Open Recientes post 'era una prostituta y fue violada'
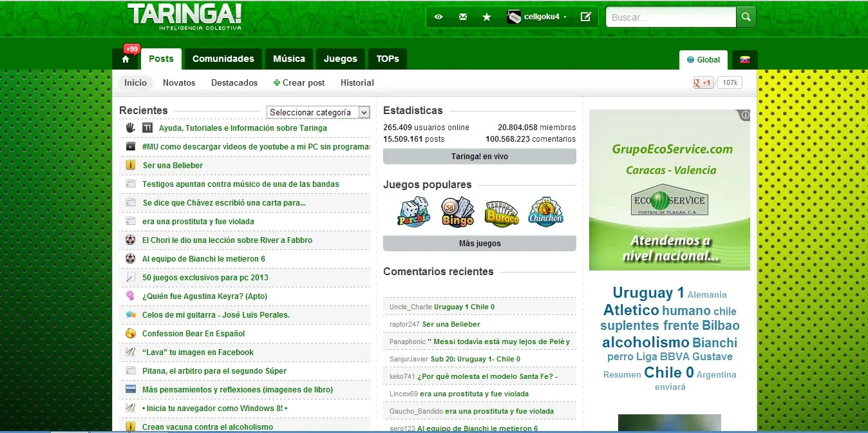 pyautogui.click(x=198, y=221)
